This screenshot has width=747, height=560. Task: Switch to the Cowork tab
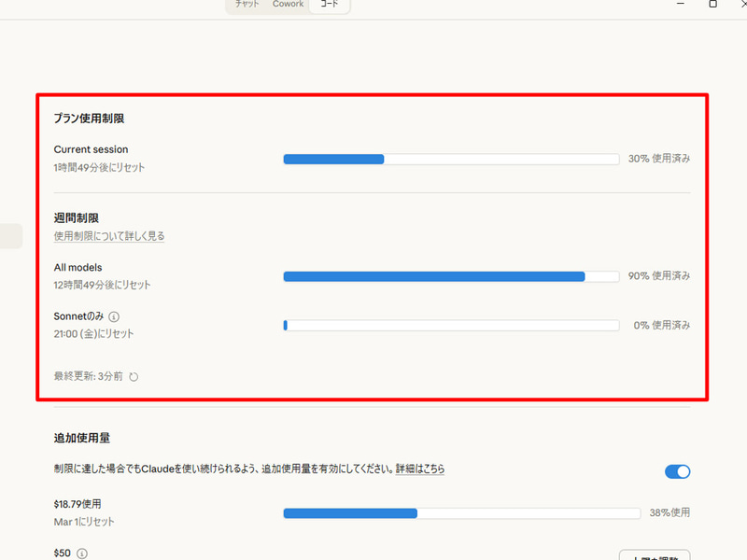point(287,4)
